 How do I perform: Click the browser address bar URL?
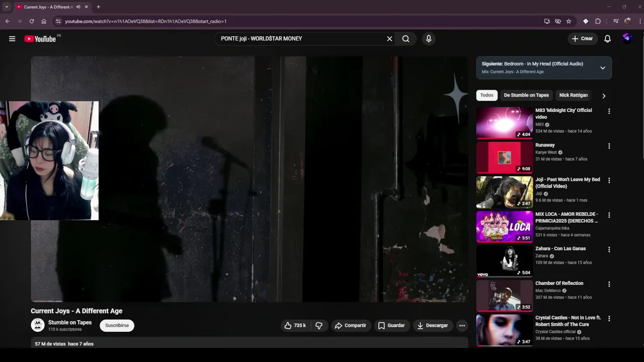pos(145,21)
